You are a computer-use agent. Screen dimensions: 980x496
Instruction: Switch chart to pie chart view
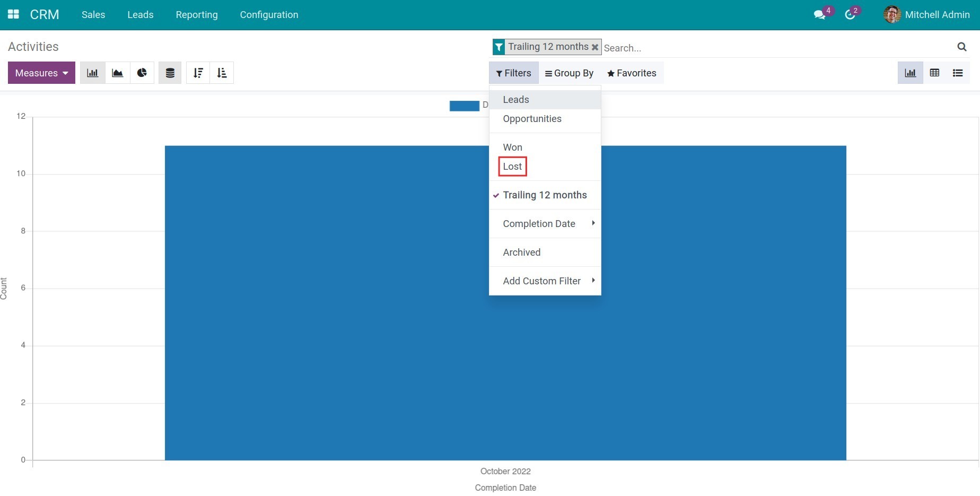[142, 73]
